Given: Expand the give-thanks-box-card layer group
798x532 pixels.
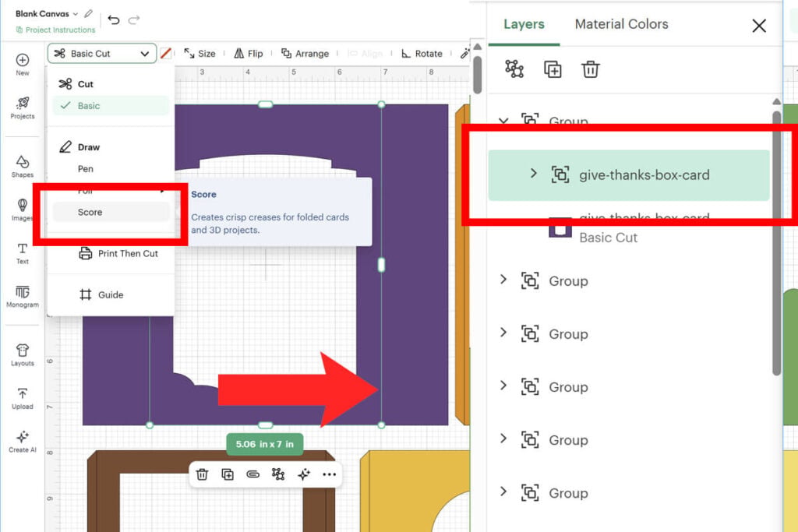Looking at the screenshot, I should point(533,174).
